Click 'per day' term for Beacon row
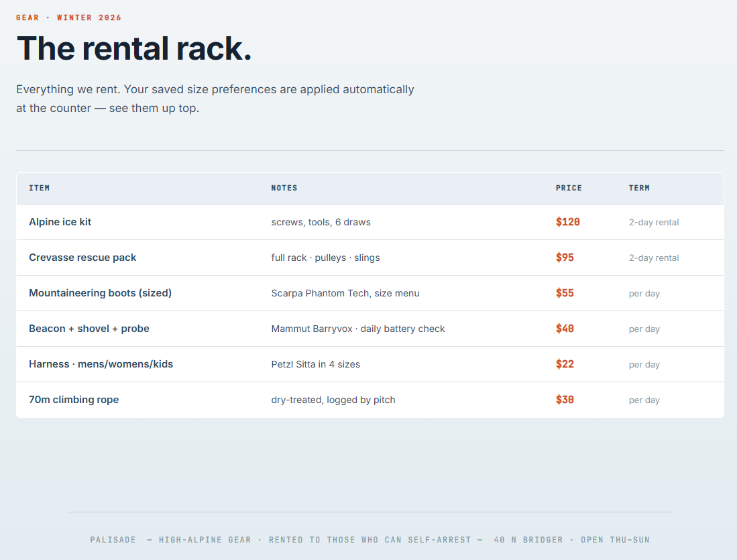 point(644,329)
